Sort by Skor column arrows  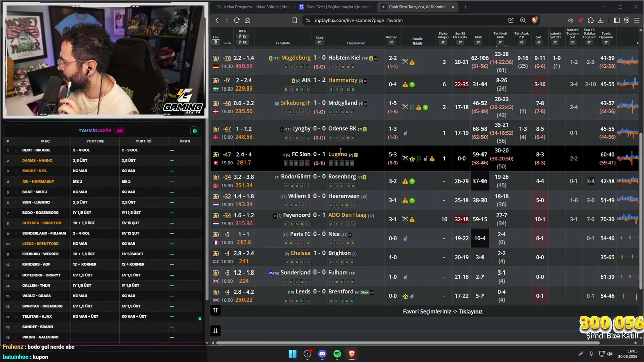pos(319,43)
